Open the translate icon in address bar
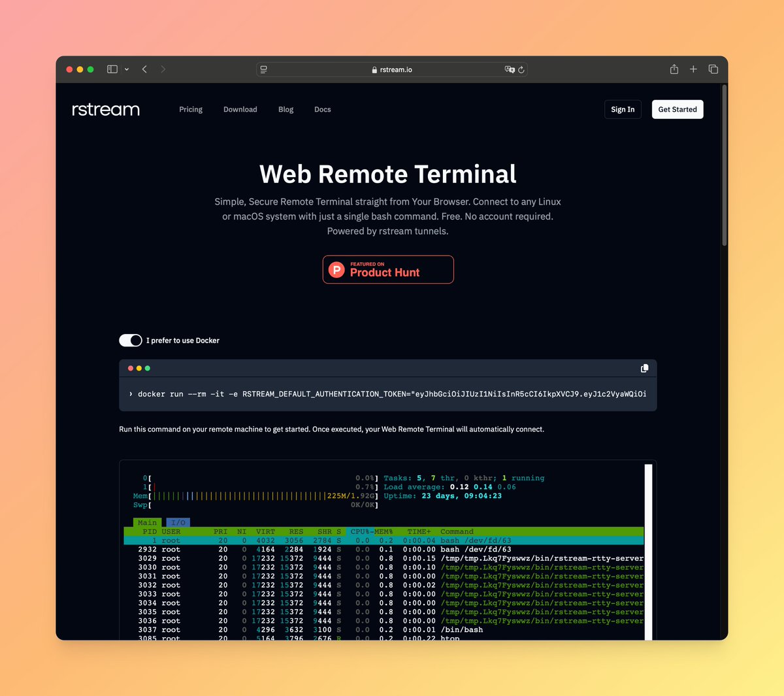Image resolution: width=784 pixels, height=696 pixels. [x=510, y=69]
